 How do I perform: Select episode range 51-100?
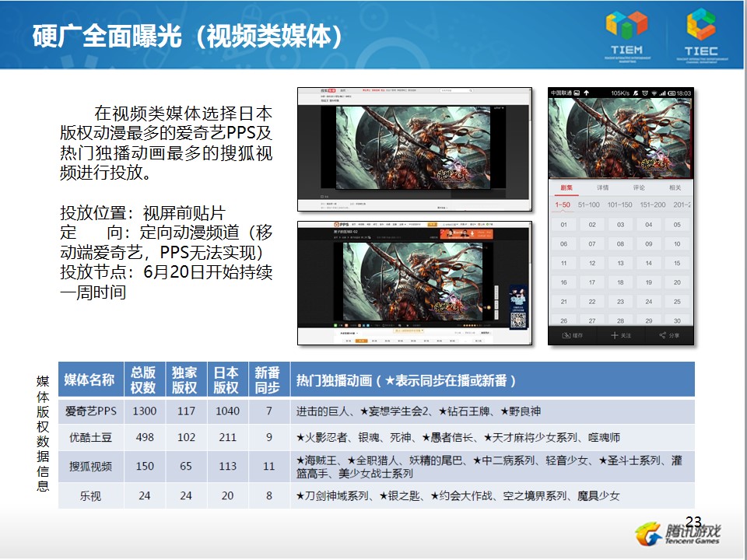click(x=589, y=205)
